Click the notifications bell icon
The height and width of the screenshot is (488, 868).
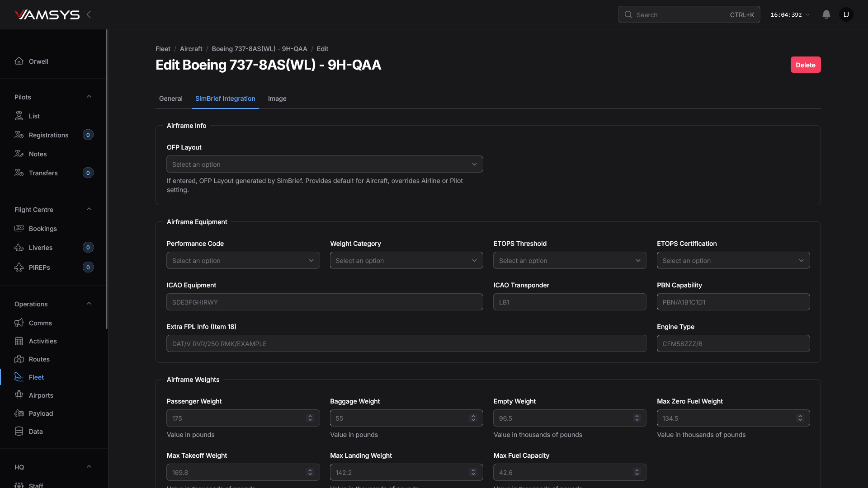pos(826,14)
